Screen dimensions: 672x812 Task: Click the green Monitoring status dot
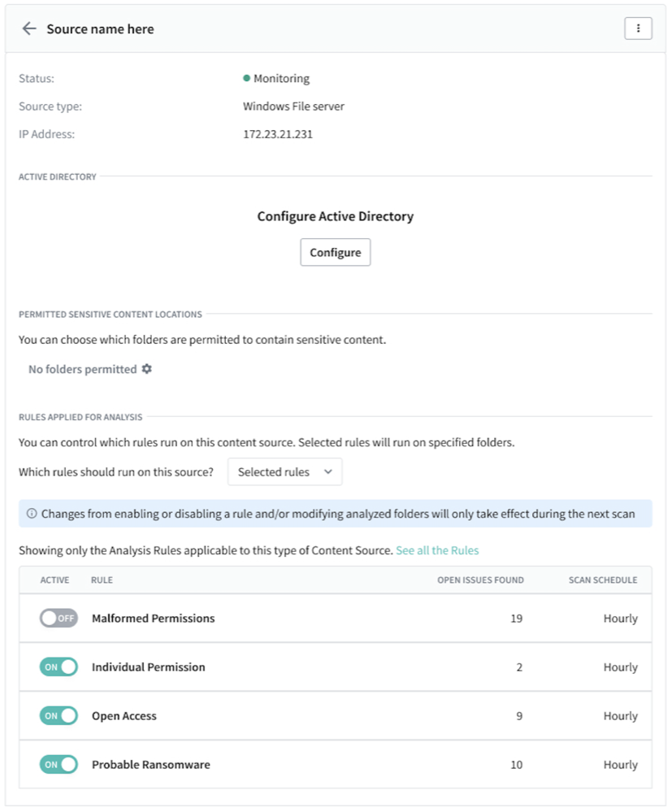click(245, 78)
